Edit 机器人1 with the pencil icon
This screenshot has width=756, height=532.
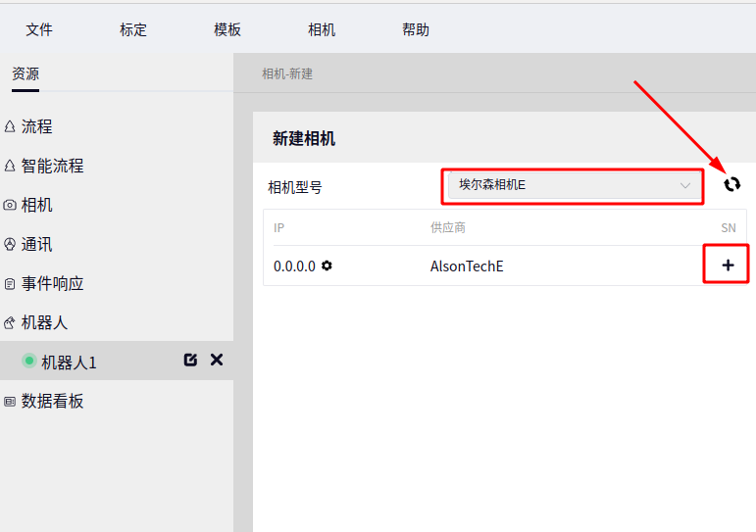click(x=190, y=360)
